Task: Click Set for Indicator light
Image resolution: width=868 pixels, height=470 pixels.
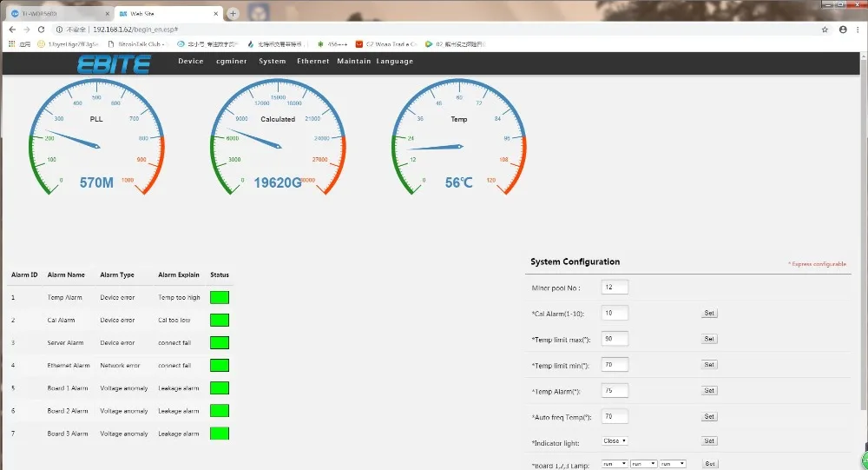Action: [x=709, y=441]
